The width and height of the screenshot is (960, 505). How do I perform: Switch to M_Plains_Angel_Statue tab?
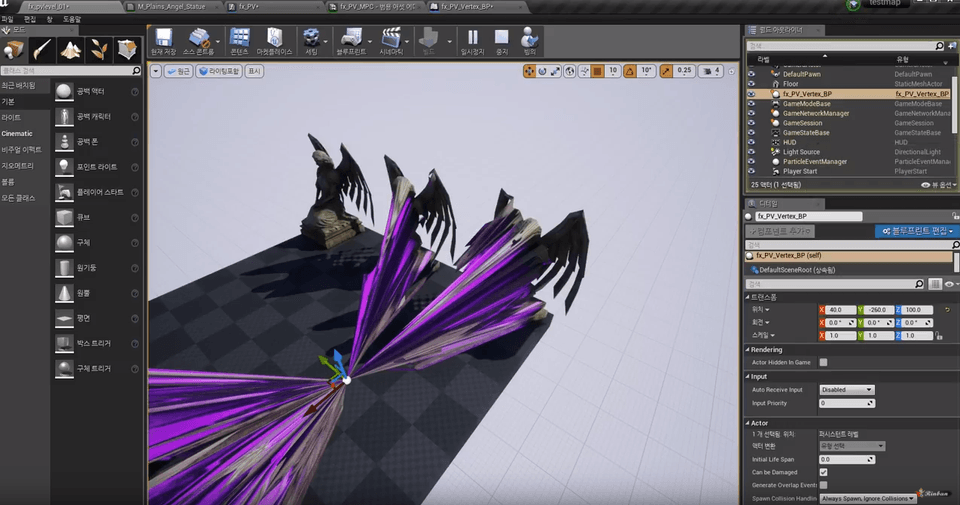(171, 7)
